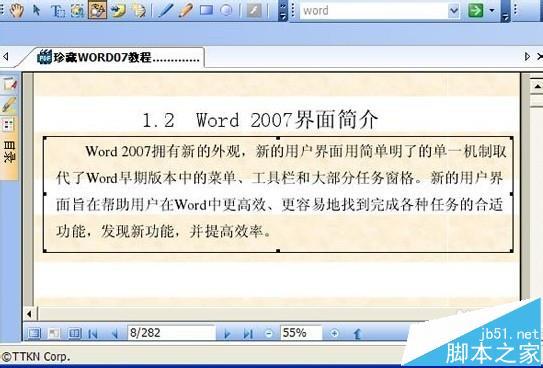Select the orange Pencil tool

point(186,10)
